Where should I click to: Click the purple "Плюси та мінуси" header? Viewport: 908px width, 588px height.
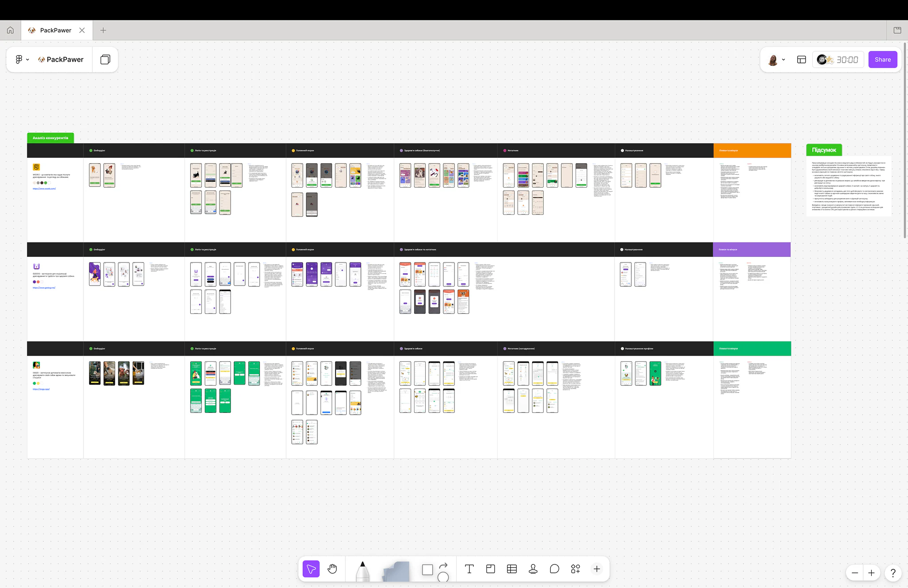pyautogui.click(x=751, y=249)
